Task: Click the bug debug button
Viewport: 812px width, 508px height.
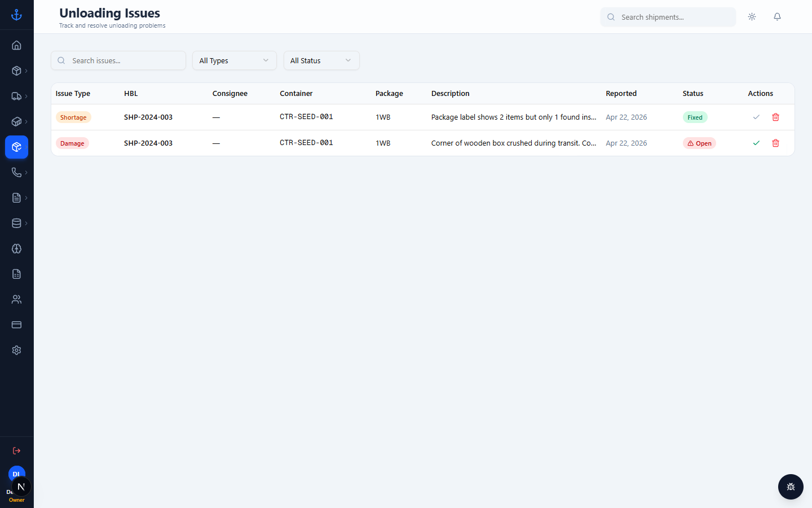Action: point(791,487)
